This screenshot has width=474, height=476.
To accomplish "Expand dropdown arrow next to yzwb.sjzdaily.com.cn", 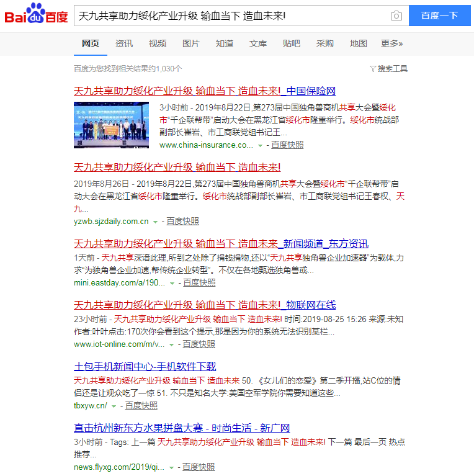I will [155, 222].
